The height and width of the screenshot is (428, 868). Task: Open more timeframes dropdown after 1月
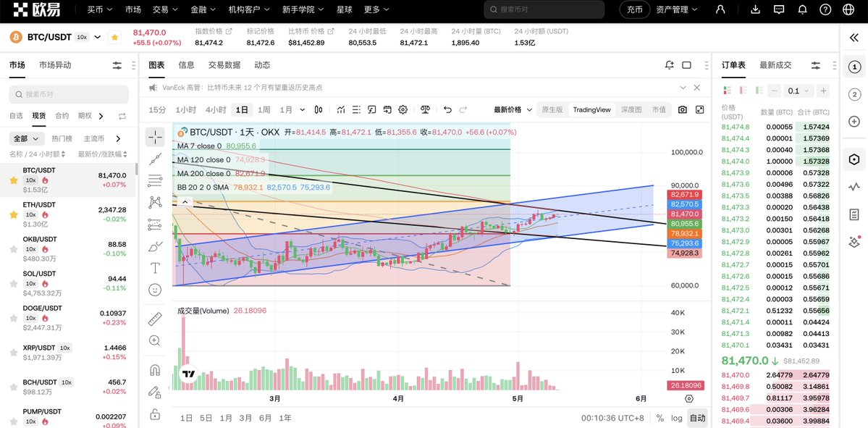pos(303,109)
